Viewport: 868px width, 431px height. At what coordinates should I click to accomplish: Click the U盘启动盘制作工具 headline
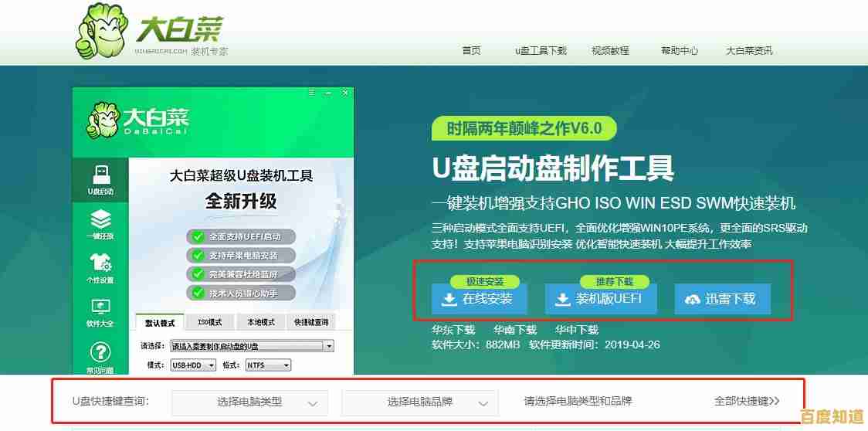553,168
